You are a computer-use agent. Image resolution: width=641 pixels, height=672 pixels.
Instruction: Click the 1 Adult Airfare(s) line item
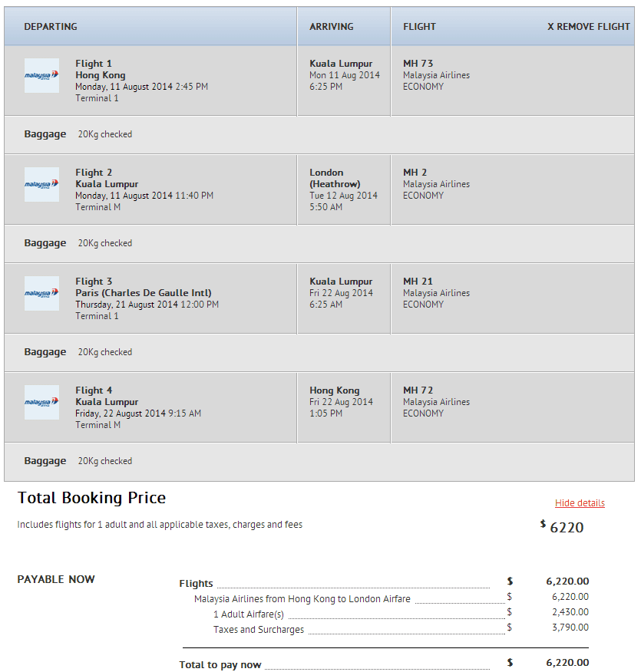click(x=249, y=614)
